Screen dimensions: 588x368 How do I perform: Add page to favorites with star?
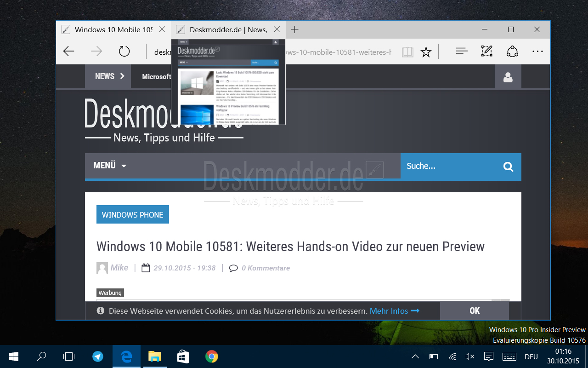[x=426, y=52]
